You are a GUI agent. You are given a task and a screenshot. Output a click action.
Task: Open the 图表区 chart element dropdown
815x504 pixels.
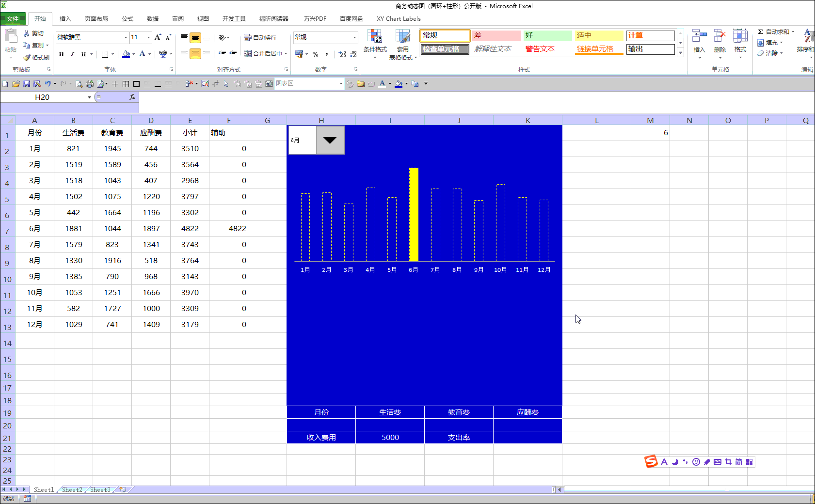click(341, 84)
